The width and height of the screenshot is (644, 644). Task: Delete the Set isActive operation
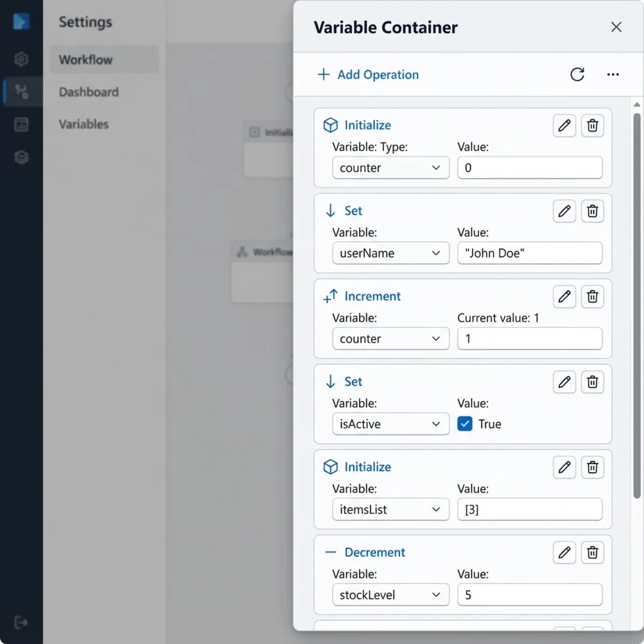[592, 382]
